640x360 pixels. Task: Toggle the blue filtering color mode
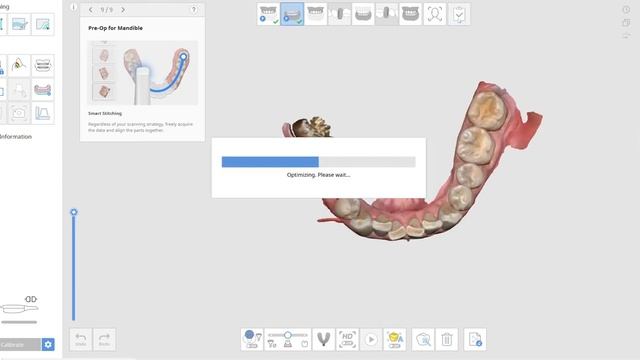(x=252, y=340)
